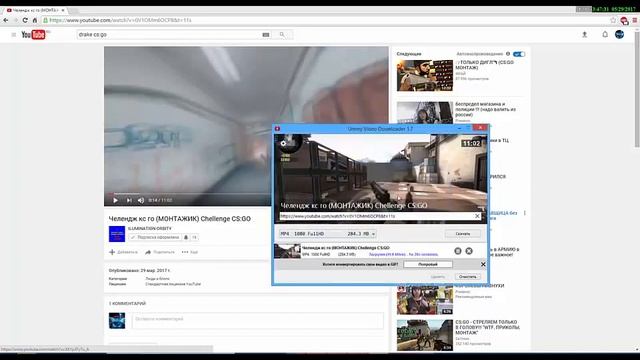Click the browser back arrow
This screenshot has height=360, width=640.
point(6,20)
